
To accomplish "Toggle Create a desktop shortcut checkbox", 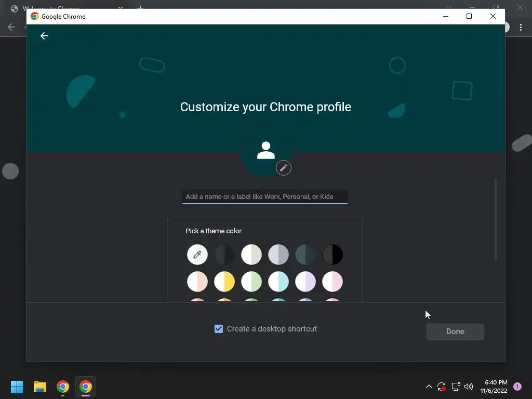I will tap(219, 329).
